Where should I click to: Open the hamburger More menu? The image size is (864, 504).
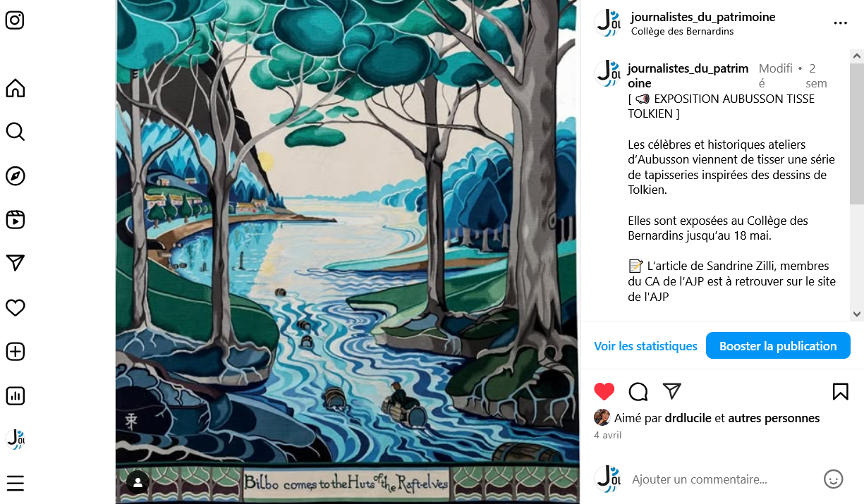point(15,483)
